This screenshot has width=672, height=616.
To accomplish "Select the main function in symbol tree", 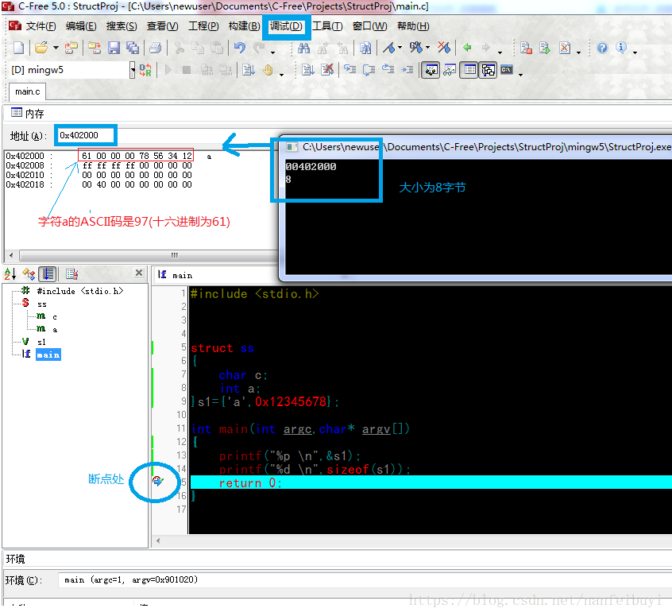I will point(48,354).
